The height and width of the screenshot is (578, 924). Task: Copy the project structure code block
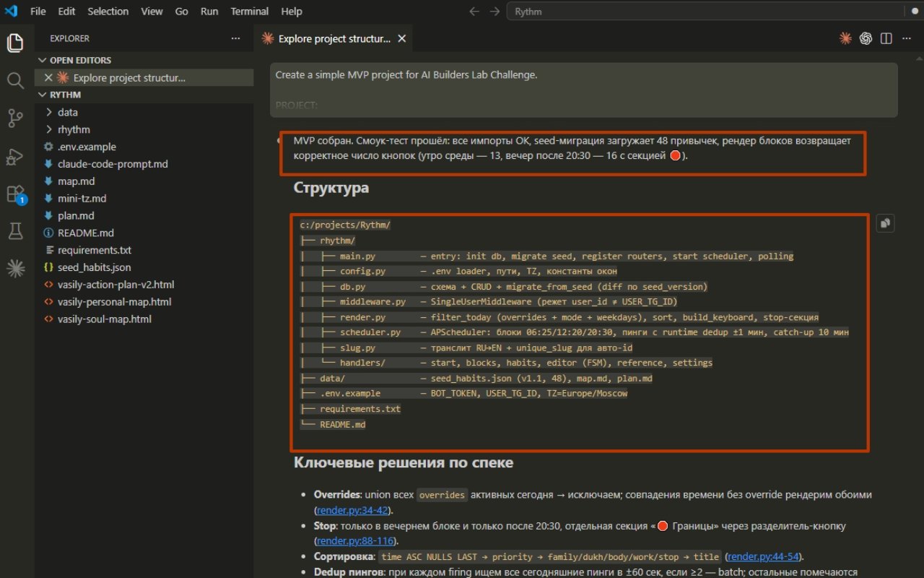point(886,223)
